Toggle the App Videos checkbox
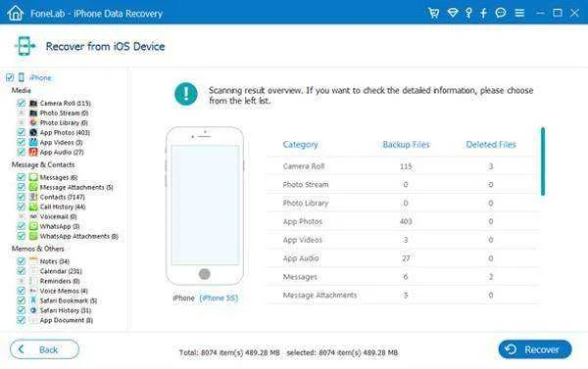 coord(22,142)
